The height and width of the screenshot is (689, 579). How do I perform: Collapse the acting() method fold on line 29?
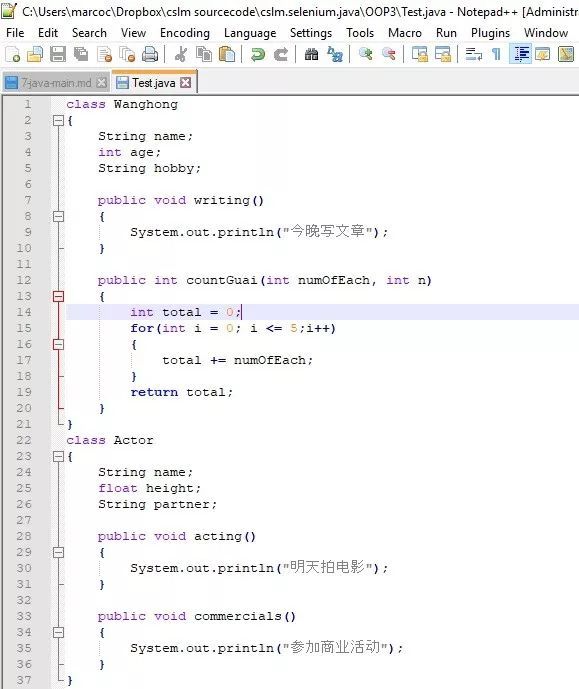[x=58, y=552]
